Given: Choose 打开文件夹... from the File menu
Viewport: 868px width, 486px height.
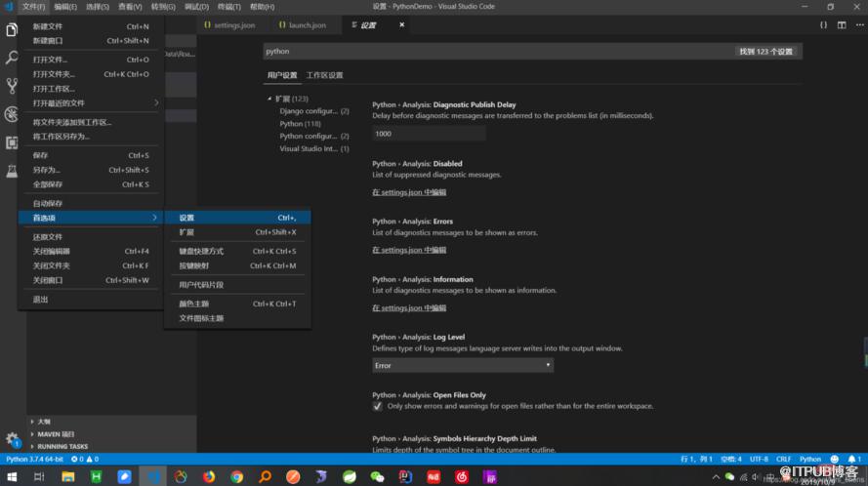Looking at the screenshot, I should point(92,74).
